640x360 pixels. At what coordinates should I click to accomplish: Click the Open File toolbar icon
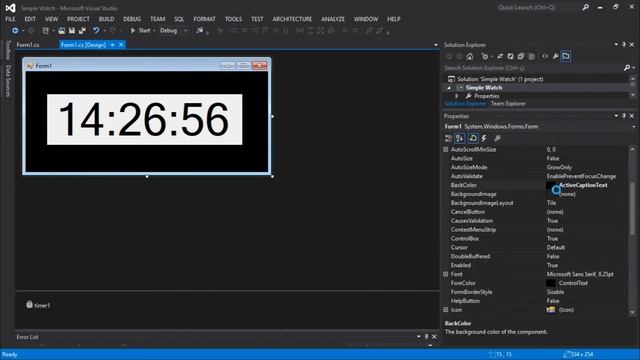(62, 31)
